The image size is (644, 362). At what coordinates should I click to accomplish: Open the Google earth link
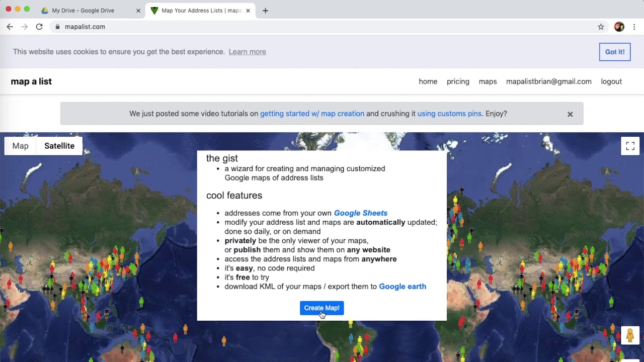(403, 287)
